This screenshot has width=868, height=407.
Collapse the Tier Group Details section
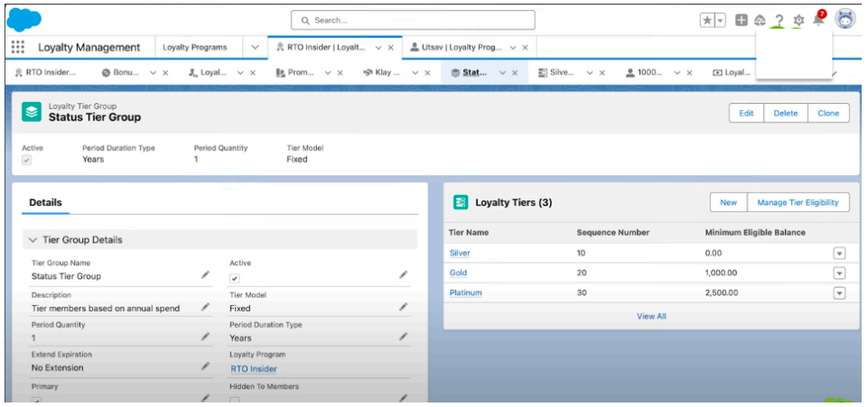click(33, 240)
